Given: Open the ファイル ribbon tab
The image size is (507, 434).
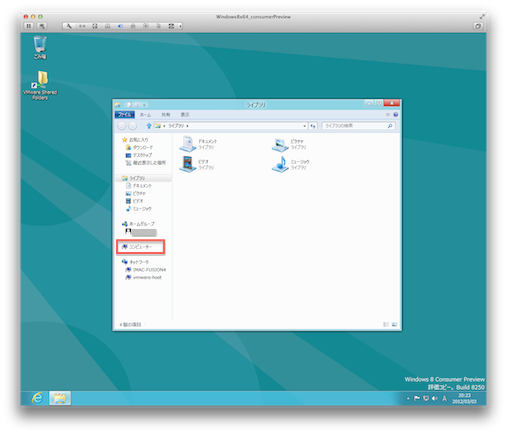Looking at the screenshot, I should (x=125, y=115).
